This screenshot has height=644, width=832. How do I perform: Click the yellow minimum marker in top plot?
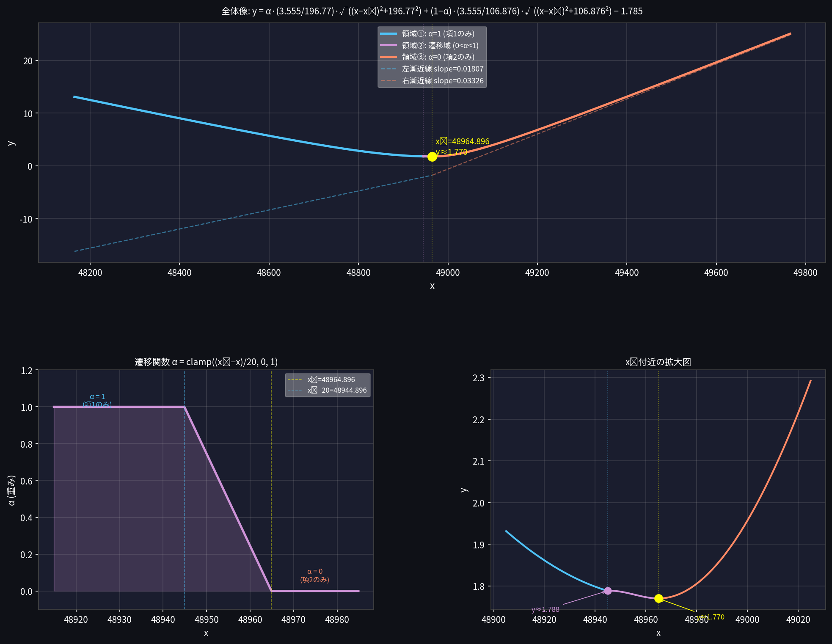coord(432,157)
